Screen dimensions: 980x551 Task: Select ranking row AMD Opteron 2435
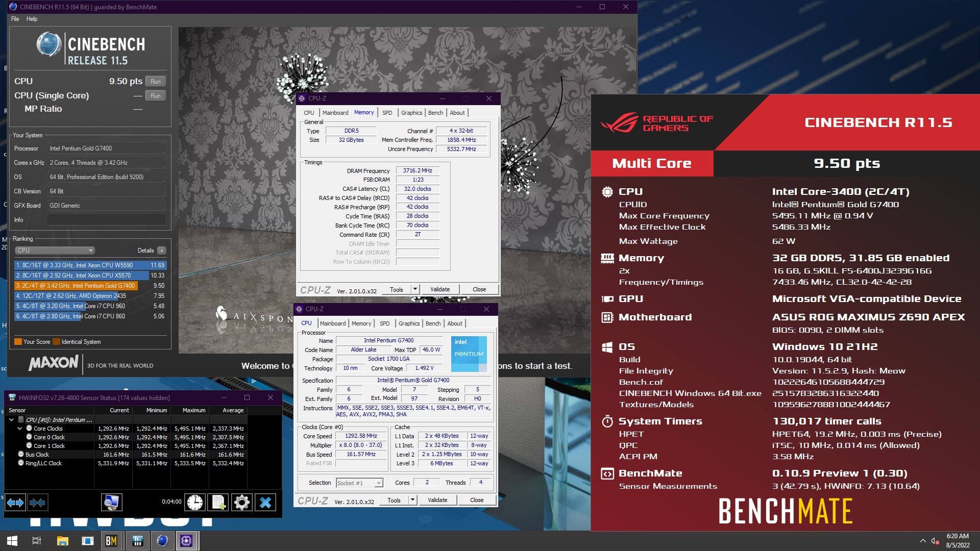(x=90, y=296)
